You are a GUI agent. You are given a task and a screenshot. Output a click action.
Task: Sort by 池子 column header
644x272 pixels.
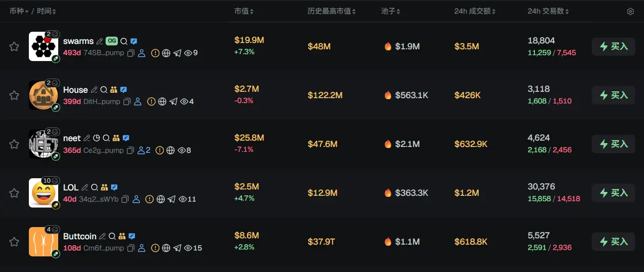(x=390, y=11)
